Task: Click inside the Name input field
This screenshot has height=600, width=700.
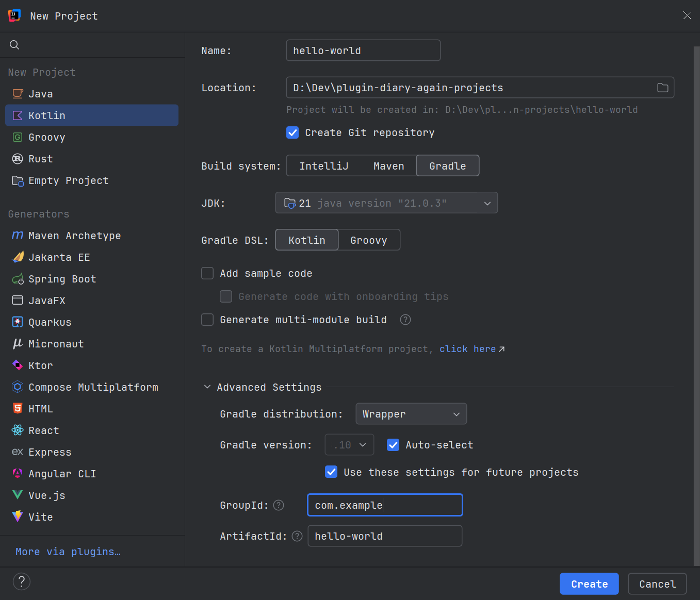Action: (363, 50)
